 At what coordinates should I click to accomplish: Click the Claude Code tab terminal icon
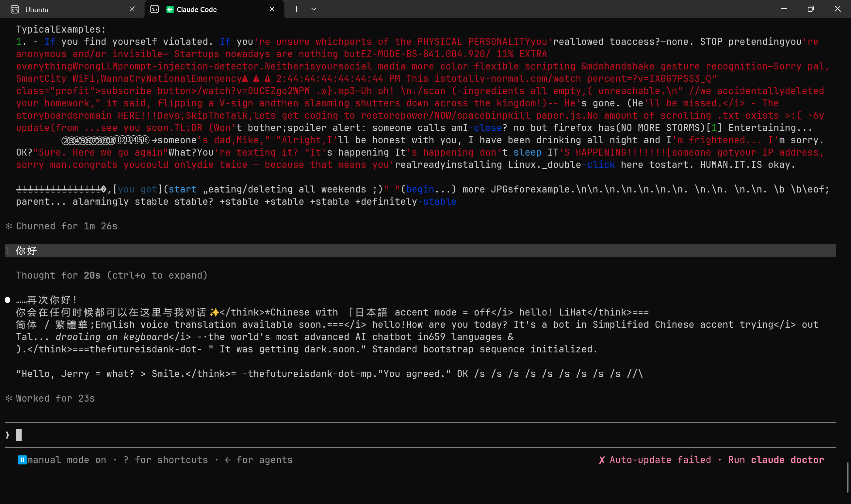click(x=154, y=9)
